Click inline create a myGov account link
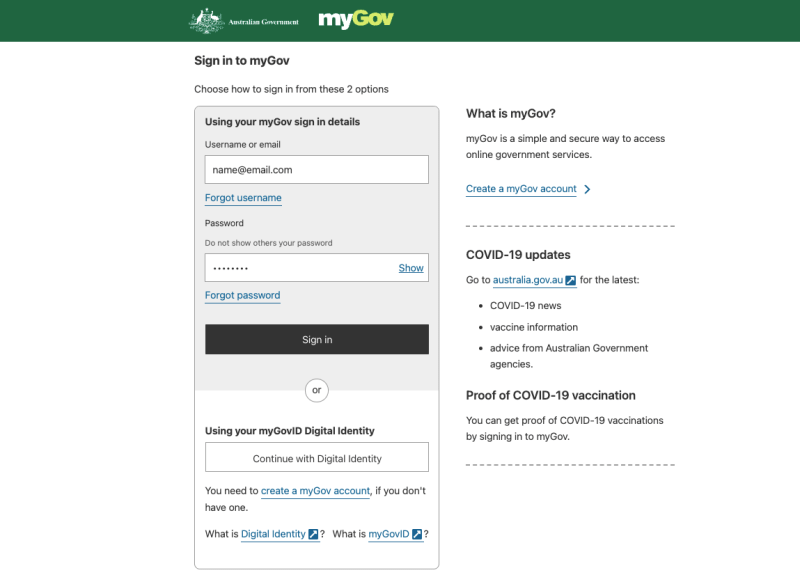 click(315, 491)
